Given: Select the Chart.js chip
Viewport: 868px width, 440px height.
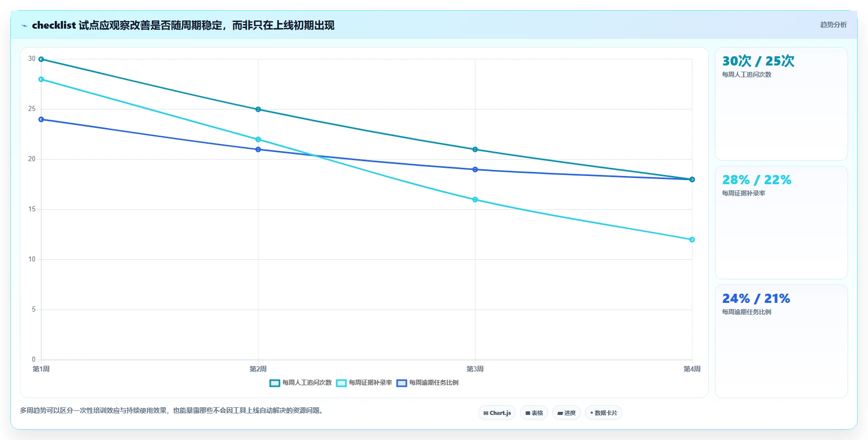Looking at the screenshot, I should click(497, 413).
